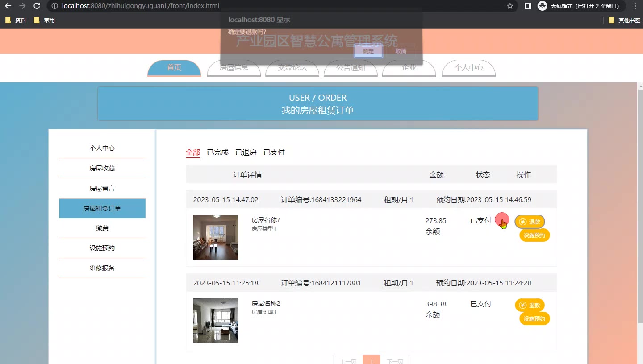Open the 个人中心 navigation tab
The height and width of the screenshot is (364, 643).
(469, 68)
